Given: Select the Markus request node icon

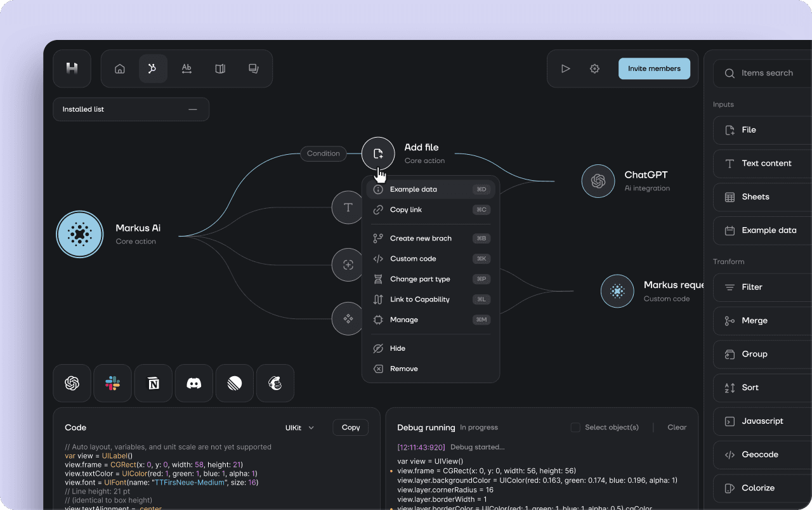Looking at the screenshot, I should [617, 291].
